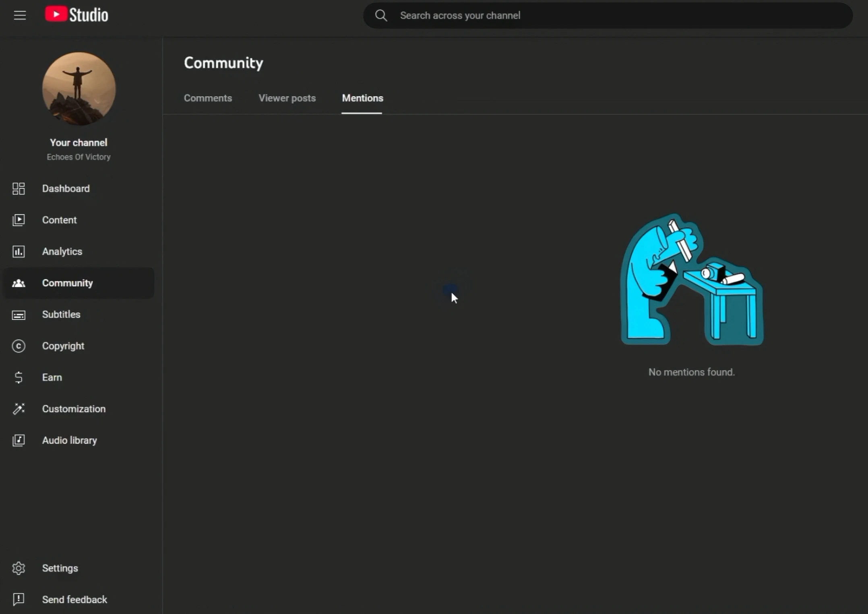Image resolution: width=868 pixels, height=614 pixels.
Task: Click the Content play-button icon
Action: pyautogui.click(x=19, y=220)
